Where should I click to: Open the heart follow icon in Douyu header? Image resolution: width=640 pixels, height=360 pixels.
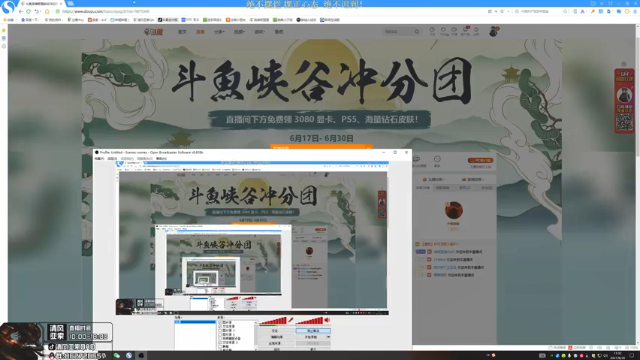443,31
